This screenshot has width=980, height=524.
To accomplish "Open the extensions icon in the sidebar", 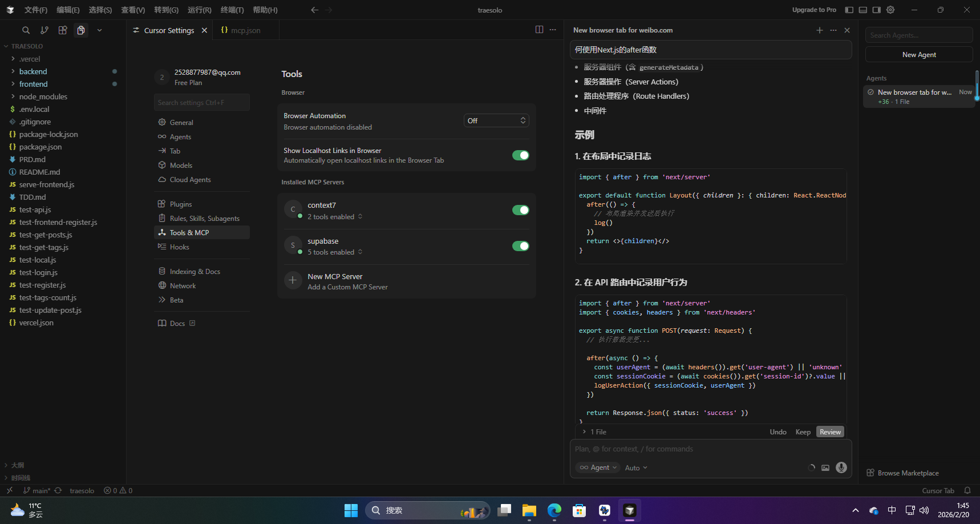I will click(x=63, y=30).
